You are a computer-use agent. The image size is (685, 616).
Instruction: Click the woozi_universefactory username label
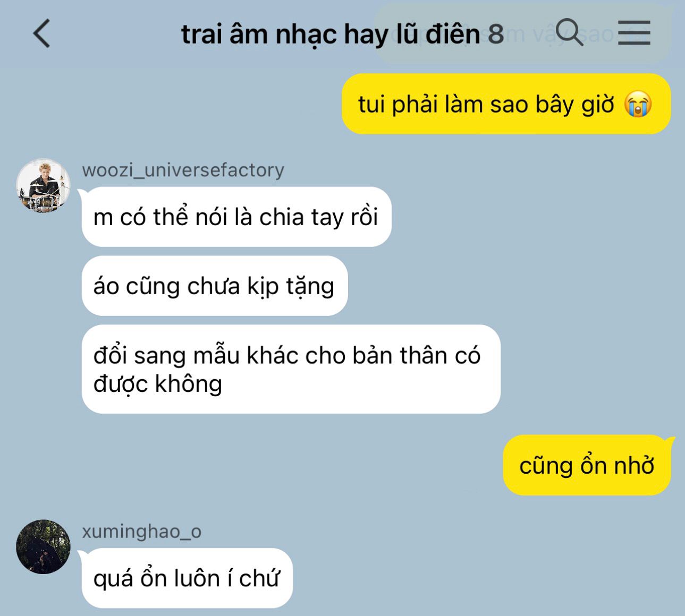[183, 170]
